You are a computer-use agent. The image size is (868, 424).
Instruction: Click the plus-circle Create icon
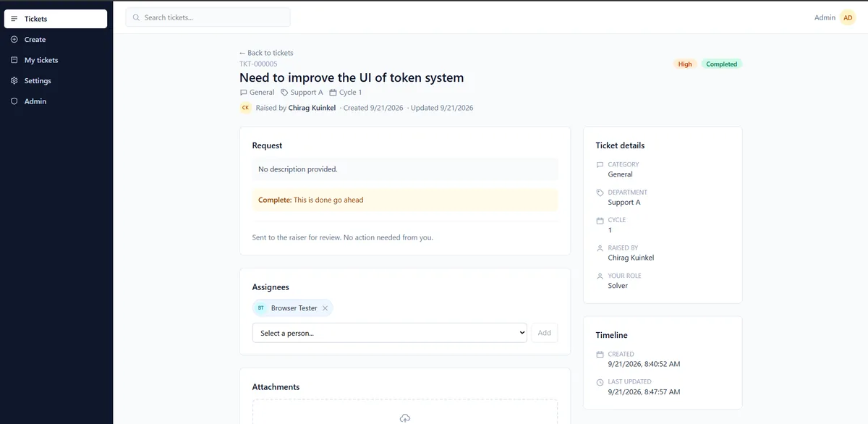click(14, 40)
